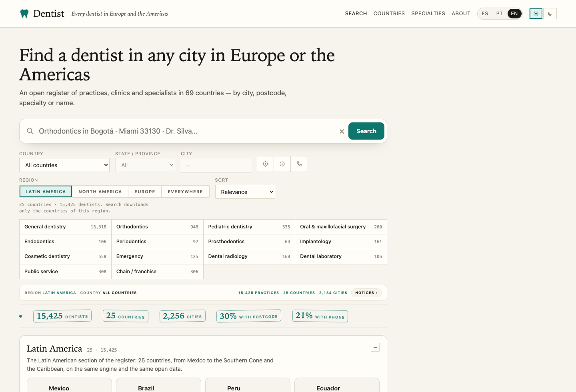Click the 25 countries stat badge
Viewport: 576px width, 392px height.
coord(126,316)
